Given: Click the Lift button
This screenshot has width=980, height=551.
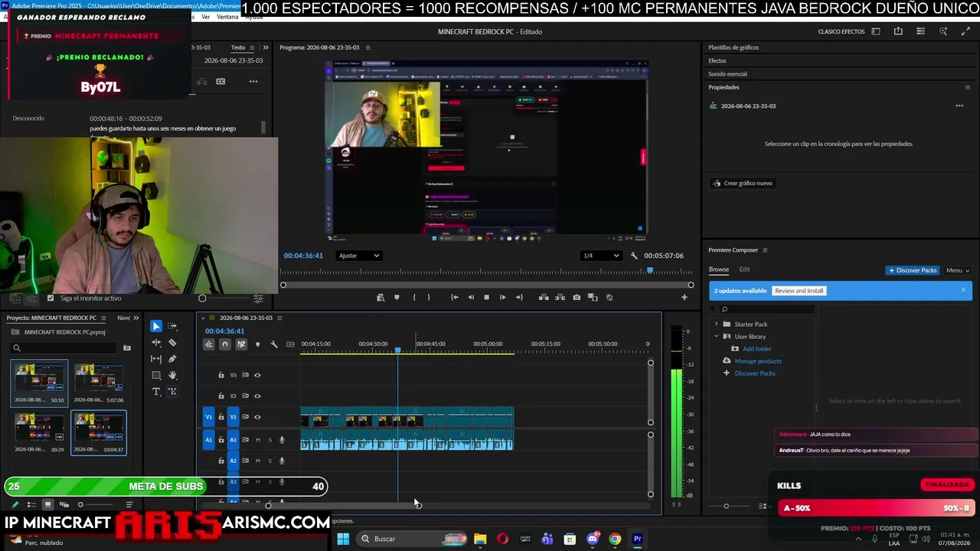Looking at the screenshot, I should [x=544, y=298].
